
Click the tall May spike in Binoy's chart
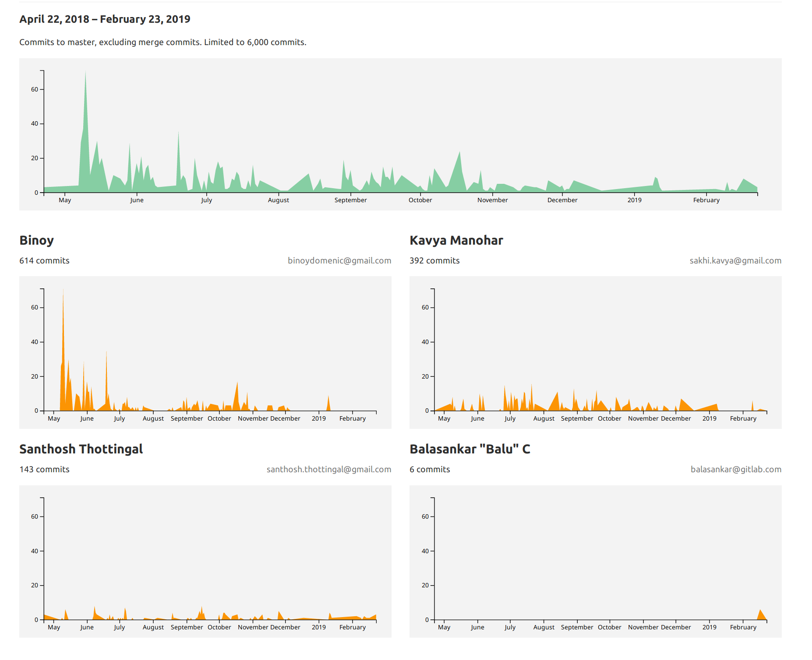[63, 350]
